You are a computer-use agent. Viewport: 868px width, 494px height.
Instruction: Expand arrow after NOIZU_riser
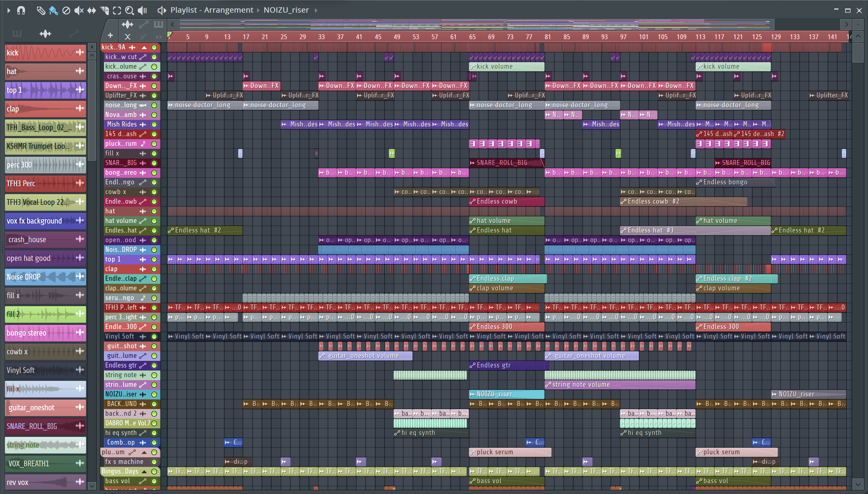(x=316, y=10)
